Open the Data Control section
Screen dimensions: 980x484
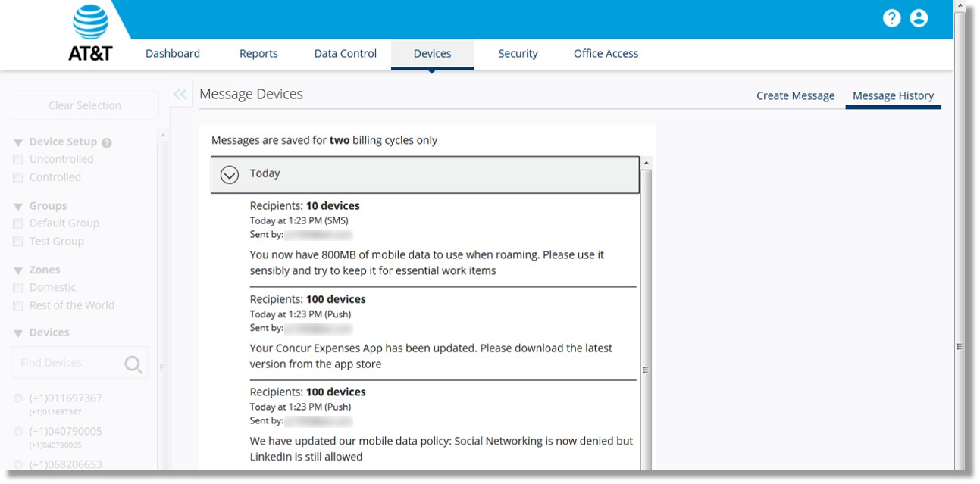(x=345, y=53)
